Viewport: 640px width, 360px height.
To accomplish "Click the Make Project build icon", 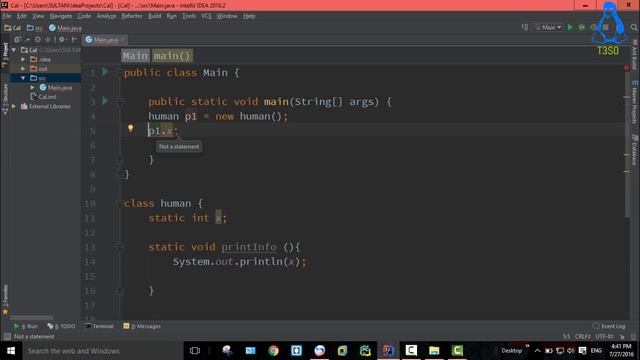I will (x=524, y=27).
